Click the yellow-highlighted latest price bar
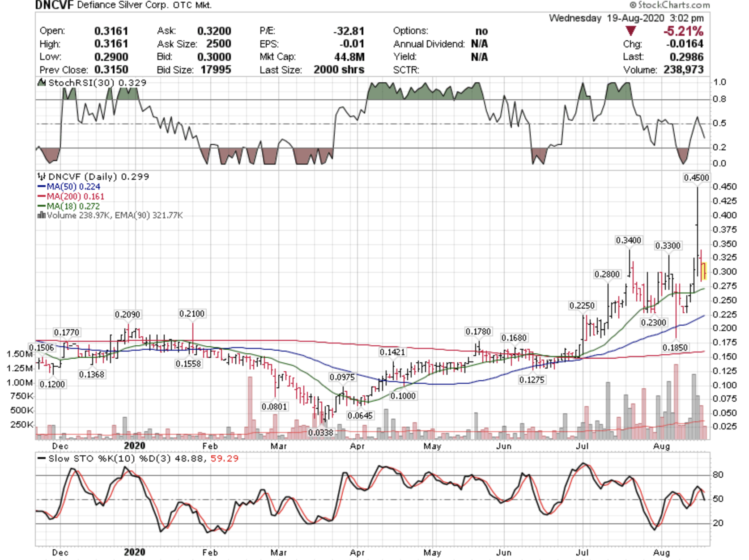 click(704, 271)
